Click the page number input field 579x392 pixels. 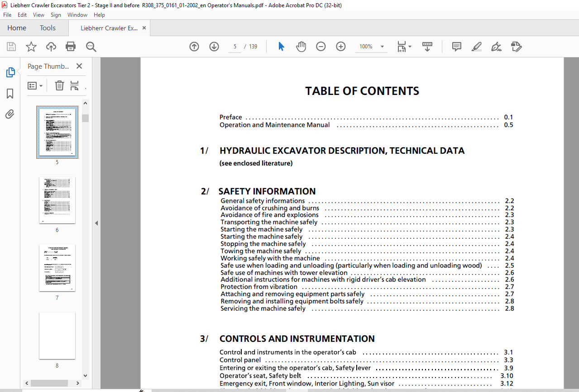pyautogui.click(x=235, y=47)
